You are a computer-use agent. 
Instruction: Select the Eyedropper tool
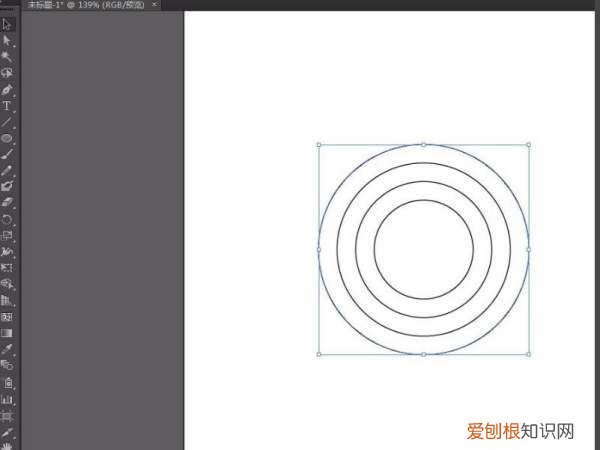point(7,349)
